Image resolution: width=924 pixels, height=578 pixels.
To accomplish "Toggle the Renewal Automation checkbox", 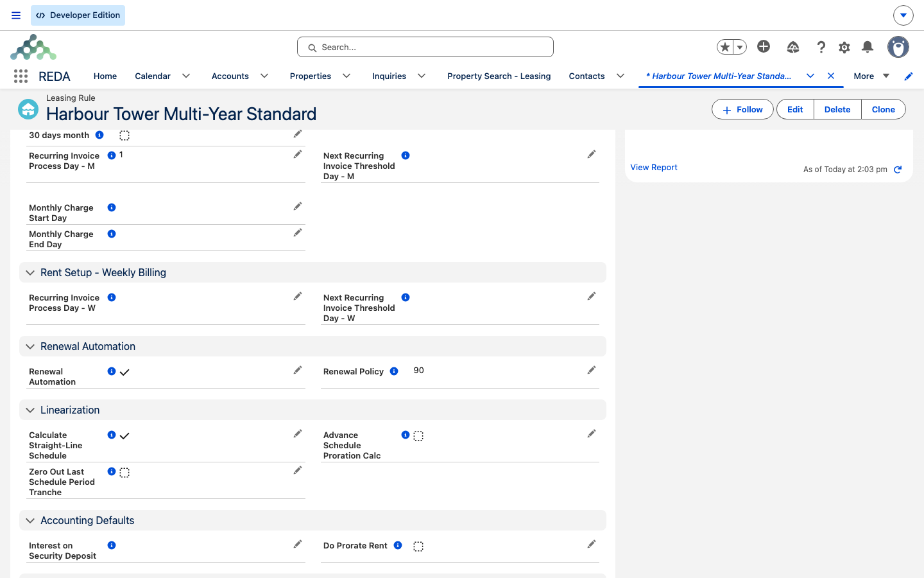I will click(x=124, y=372).
